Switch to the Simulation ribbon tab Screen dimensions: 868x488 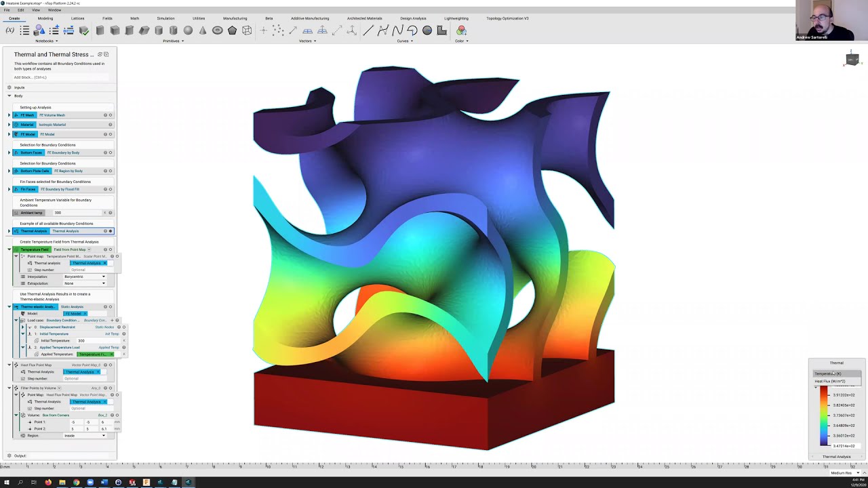165,18
